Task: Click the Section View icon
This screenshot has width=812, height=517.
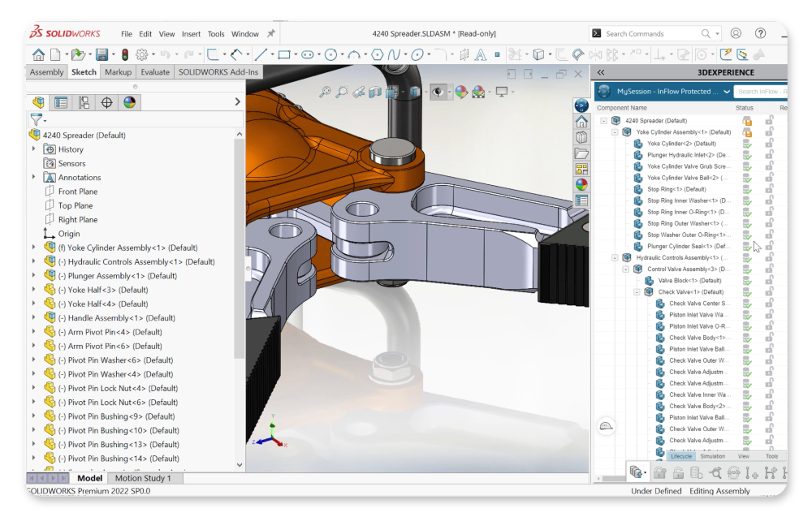Action: (x=375, y=92)
